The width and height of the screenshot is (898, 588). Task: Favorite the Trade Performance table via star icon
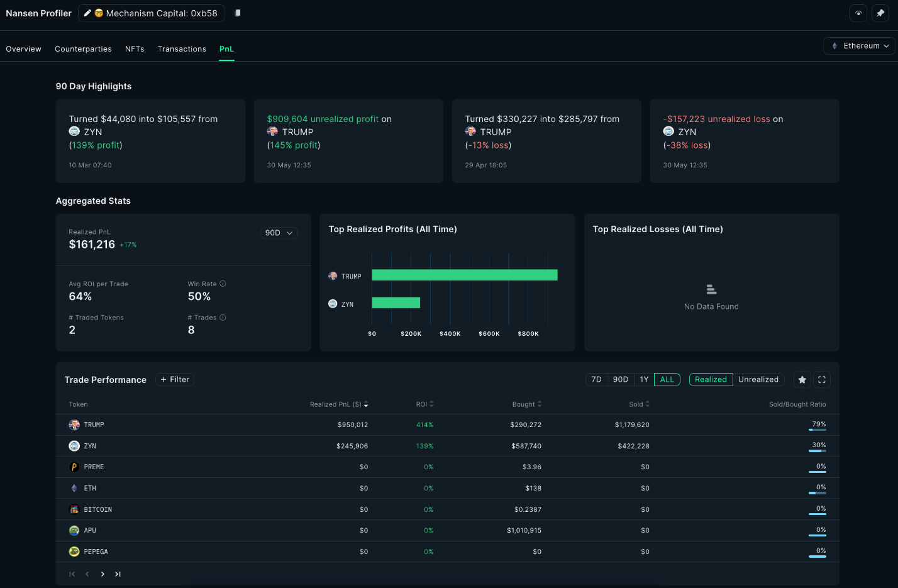[802, 379]
